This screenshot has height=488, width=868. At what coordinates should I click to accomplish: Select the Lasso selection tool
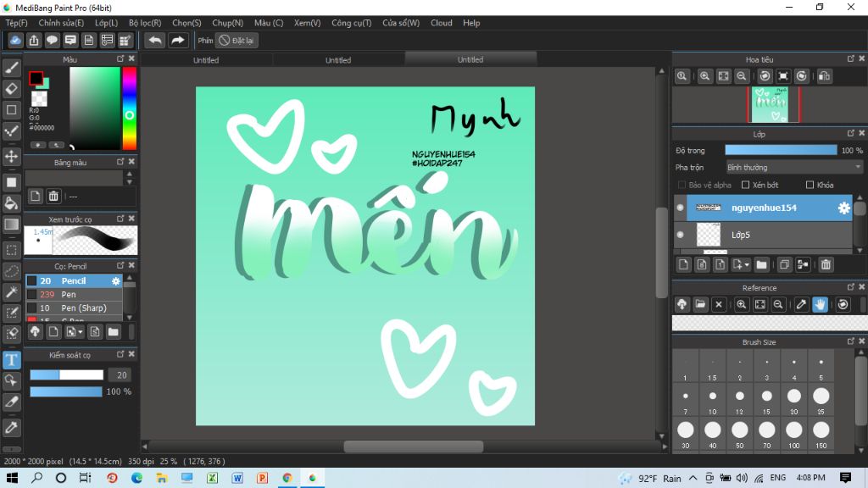12,271
